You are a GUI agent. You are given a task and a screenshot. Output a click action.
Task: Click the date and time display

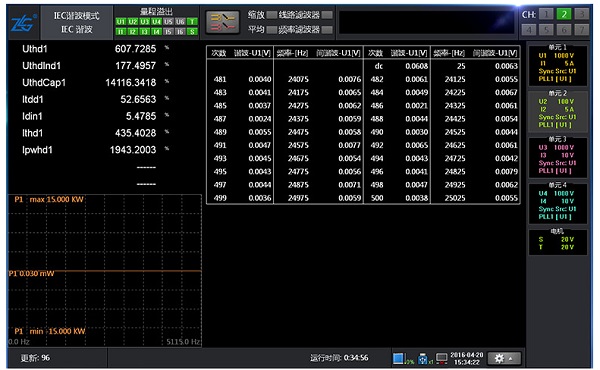pyautogui.click(x=466, y=359)
